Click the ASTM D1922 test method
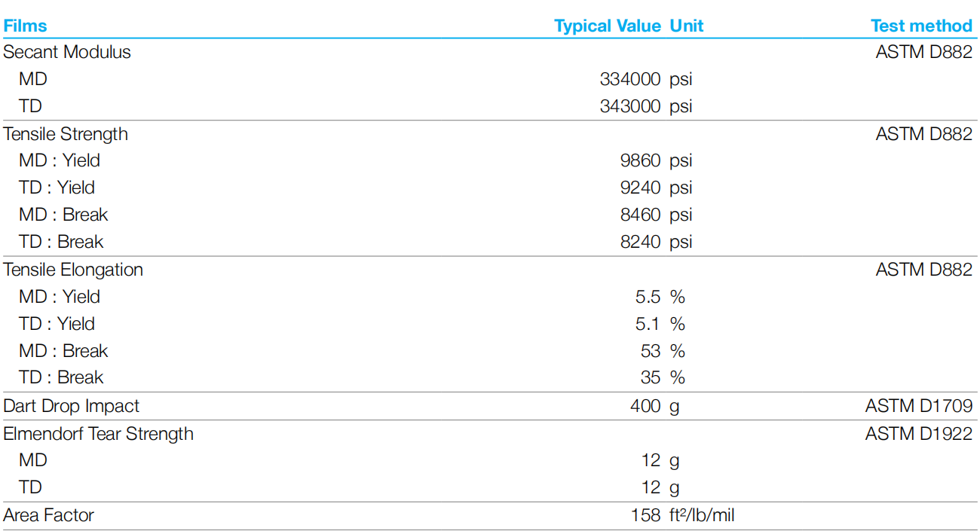The image size is (980, 531). pyautogui.click(x=919, y=434)
